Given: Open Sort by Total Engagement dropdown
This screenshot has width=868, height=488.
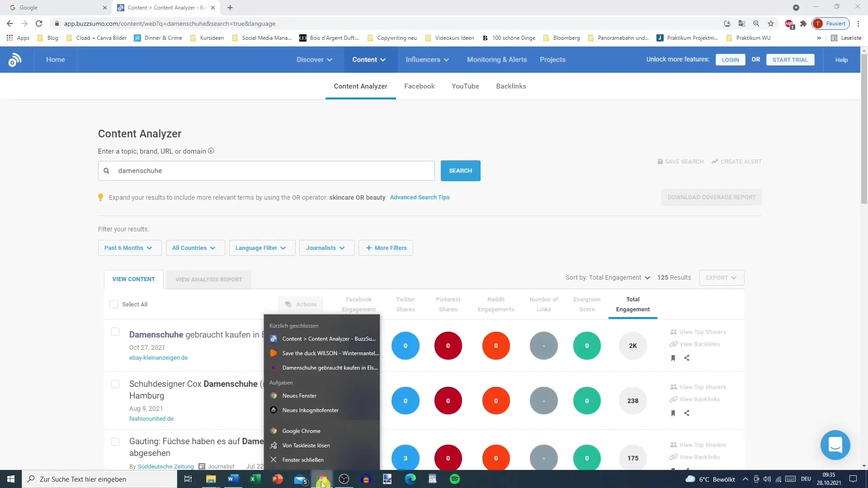Looking at the screenshot, I should click(x=608, y=277).
